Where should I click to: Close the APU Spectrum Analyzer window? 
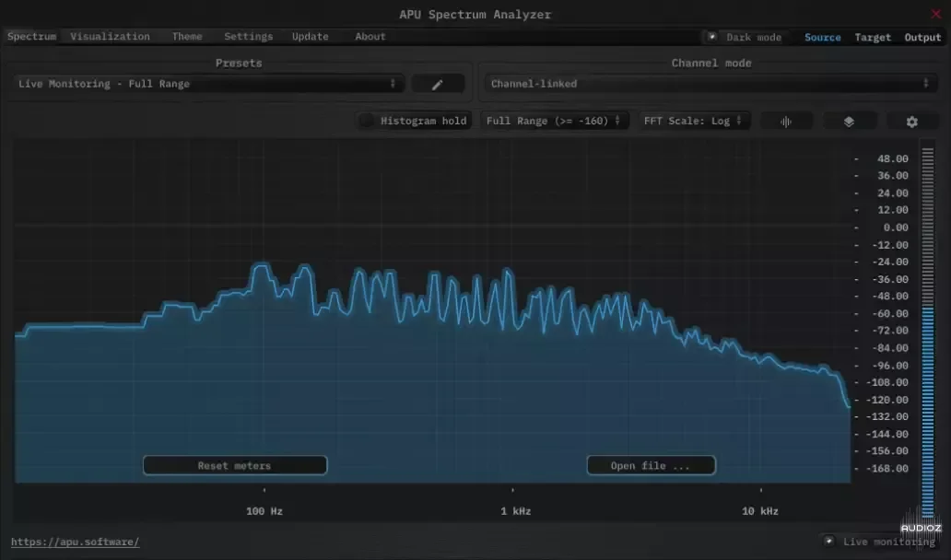coord(935,14)
